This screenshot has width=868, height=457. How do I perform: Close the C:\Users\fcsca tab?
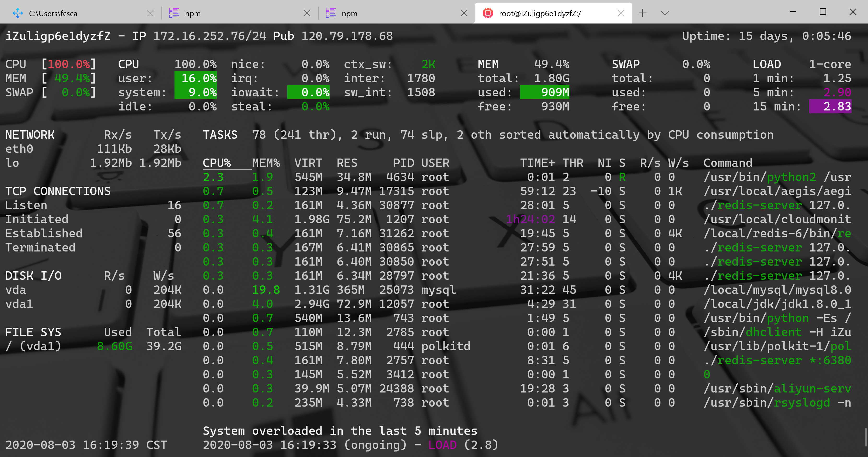coord(150,13)
